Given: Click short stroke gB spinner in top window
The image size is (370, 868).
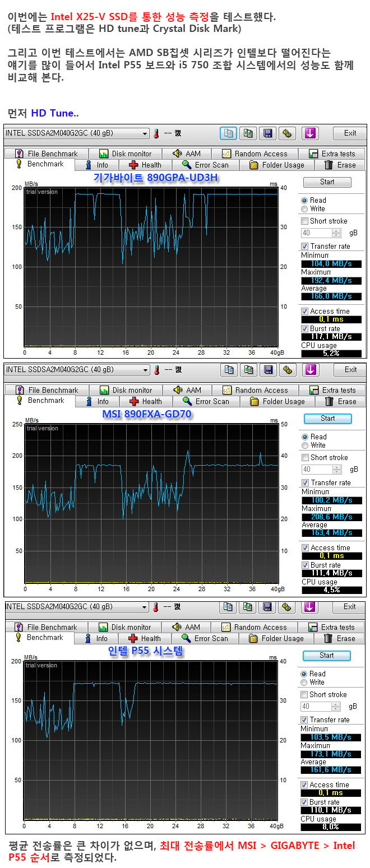Looking at the screenshot, I should (x=336, y=233).
